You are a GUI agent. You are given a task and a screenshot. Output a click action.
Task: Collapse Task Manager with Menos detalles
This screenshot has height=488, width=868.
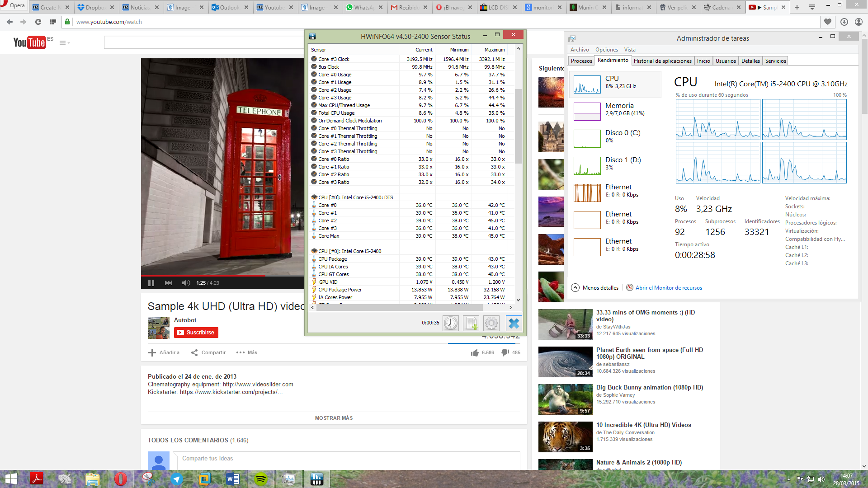[x=595, y=288]
